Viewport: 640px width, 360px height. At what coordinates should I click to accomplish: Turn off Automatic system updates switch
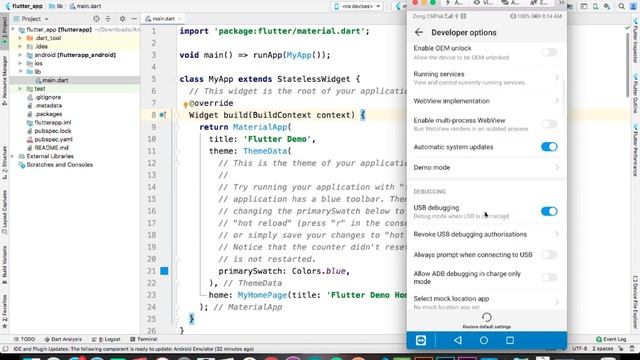[x=549, y=147]
